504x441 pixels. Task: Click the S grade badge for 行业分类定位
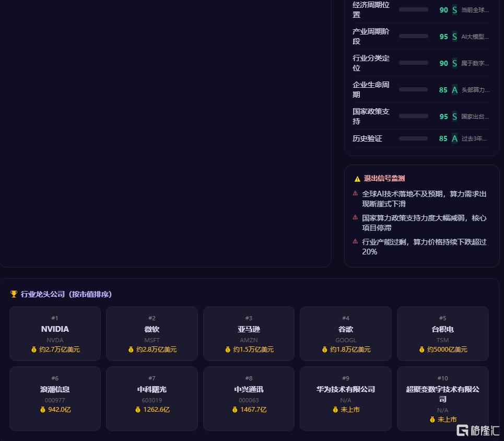coord(454,63)
